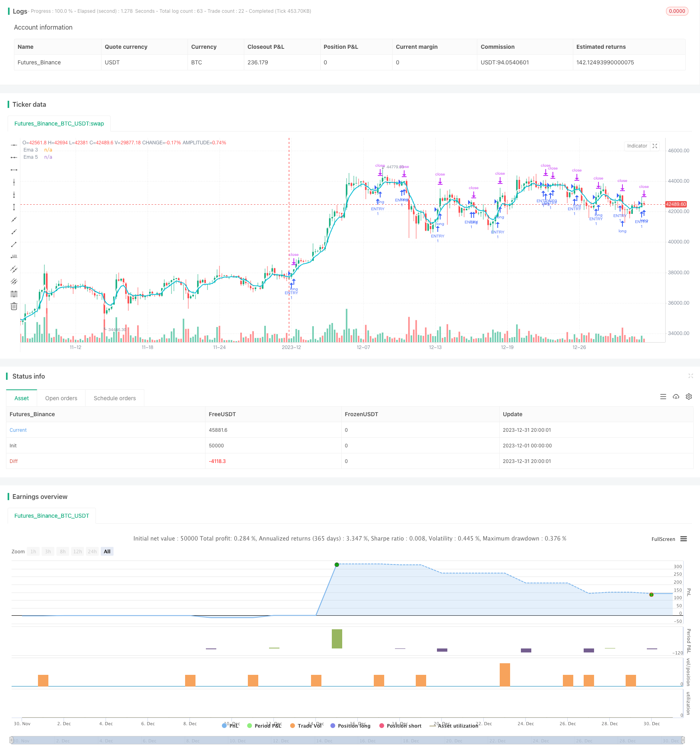Open earnings chart hamburger menu

coord(684,539)
